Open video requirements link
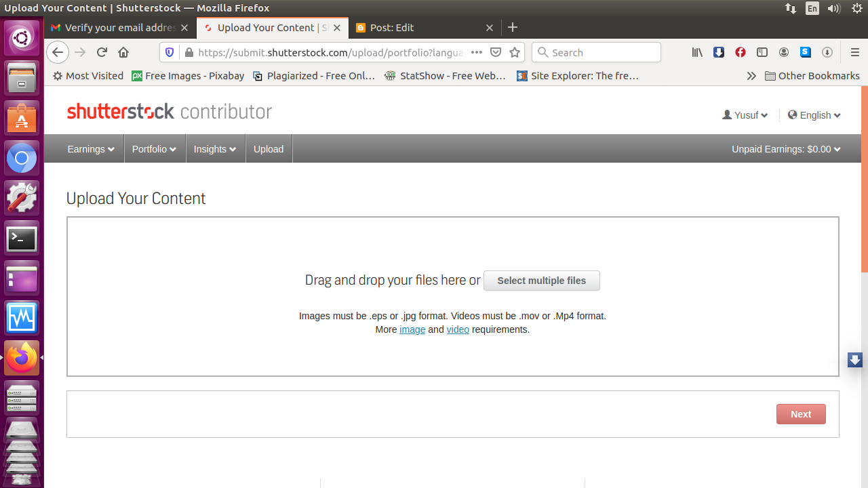The height and width of the screenshot is (488, 868). [458, 329]
